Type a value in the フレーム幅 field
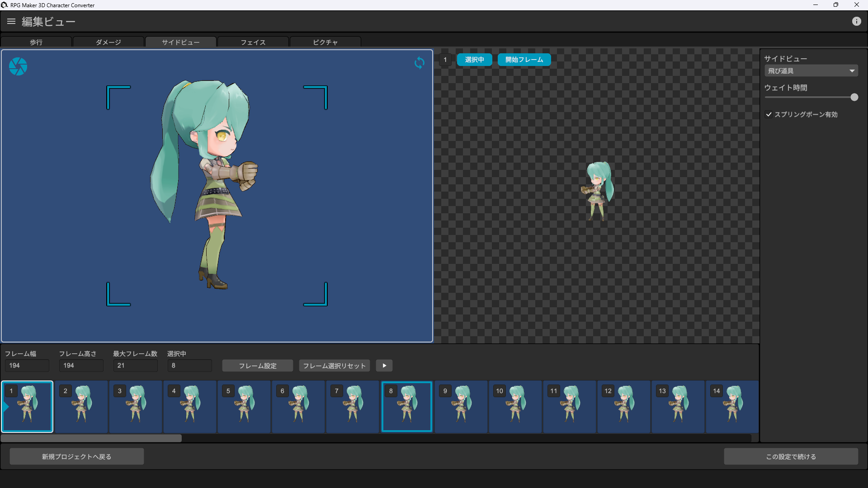The width and height of the screenshot is (868, 488). point(27,365)
